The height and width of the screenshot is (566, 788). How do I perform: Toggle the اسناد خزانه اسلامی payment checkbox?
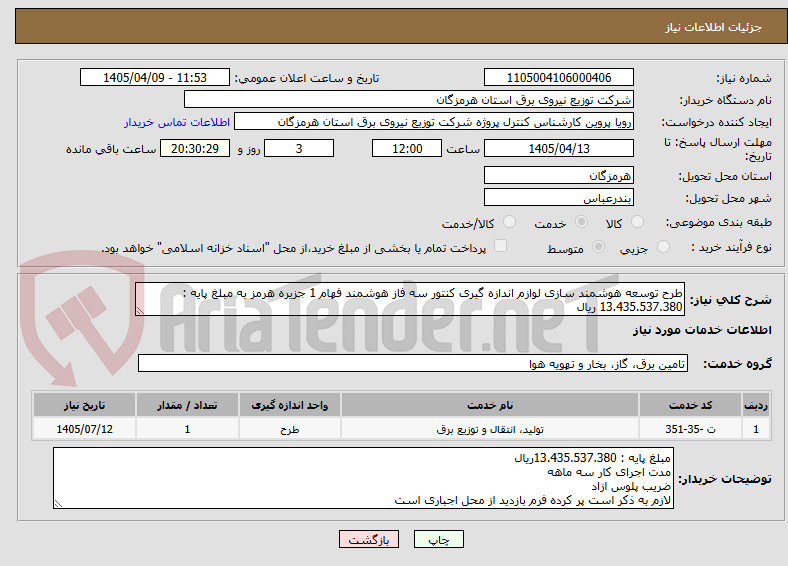pyautogui.click(x=501, y=246)
